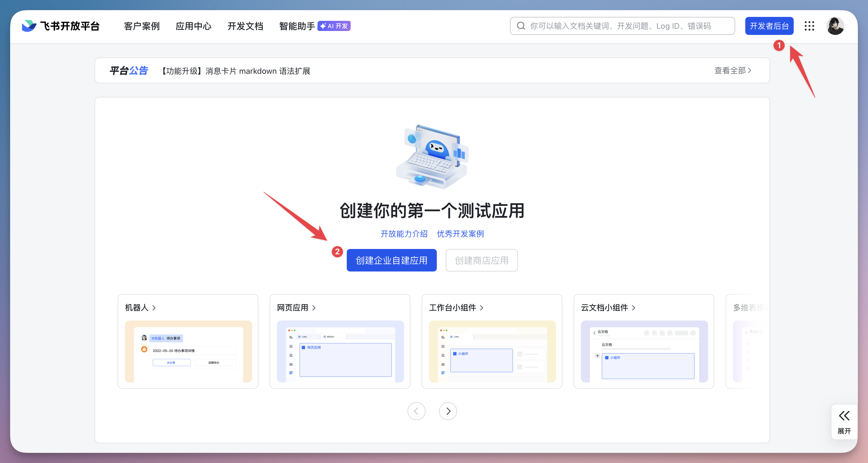
Task: Open 客户案例 in the top navigation
Action: coord(142,26)
